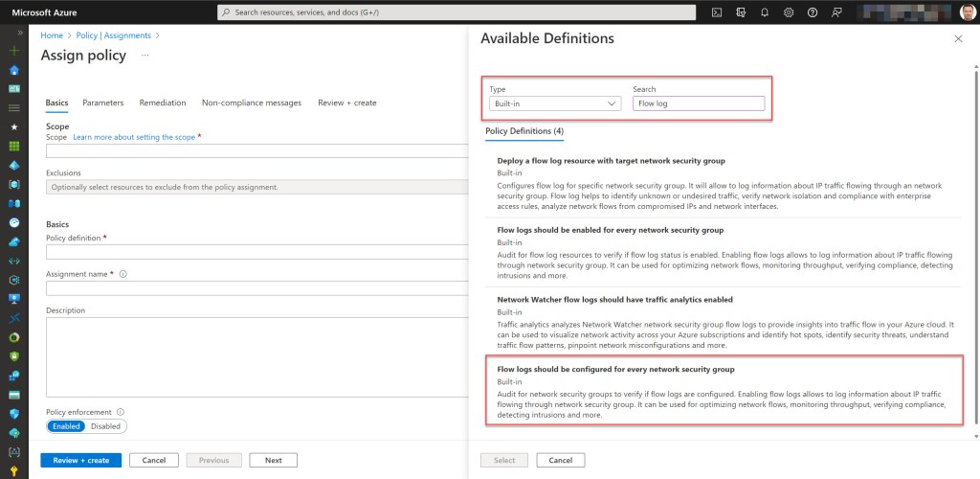This screenshot has height=479, width=980.
Task: Expand the Type dropdown set to Built-in
Action: point(553,103)
